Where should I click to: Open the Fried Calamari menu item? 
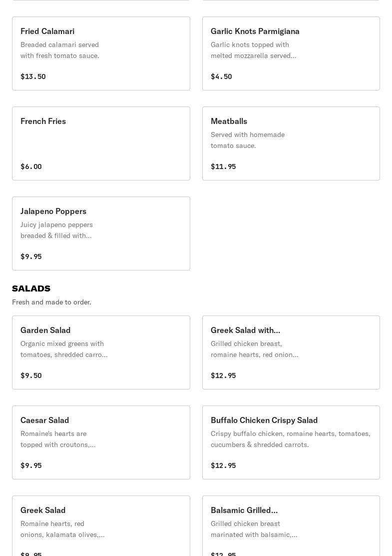coord(101,53)
